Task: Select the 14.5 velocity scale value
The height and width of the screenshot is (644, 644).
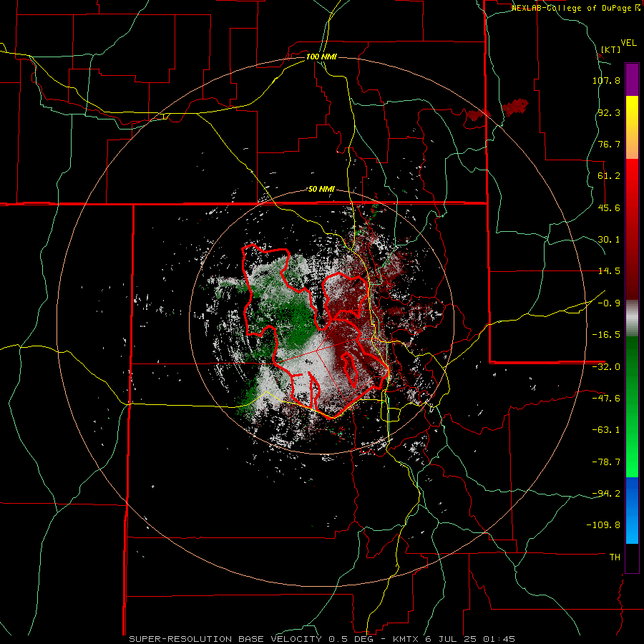Action: (609, 271)
